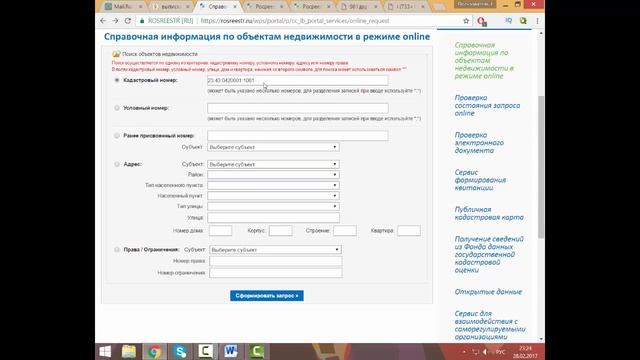Screen dimensions: 640x360
Task: Open Проверка электронного документа link
Action: [x=479, y=143]
